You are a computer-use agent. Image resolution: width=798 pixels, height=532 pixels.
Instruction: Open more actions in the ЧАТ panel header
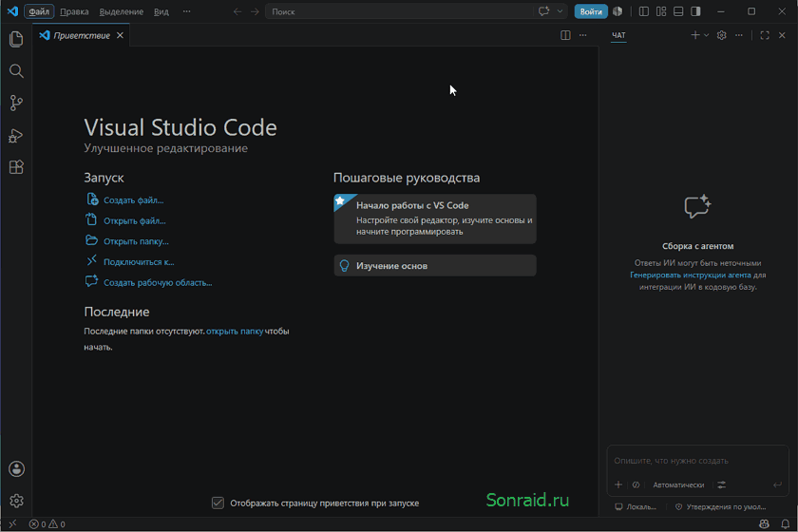click(x=739, y=35)
